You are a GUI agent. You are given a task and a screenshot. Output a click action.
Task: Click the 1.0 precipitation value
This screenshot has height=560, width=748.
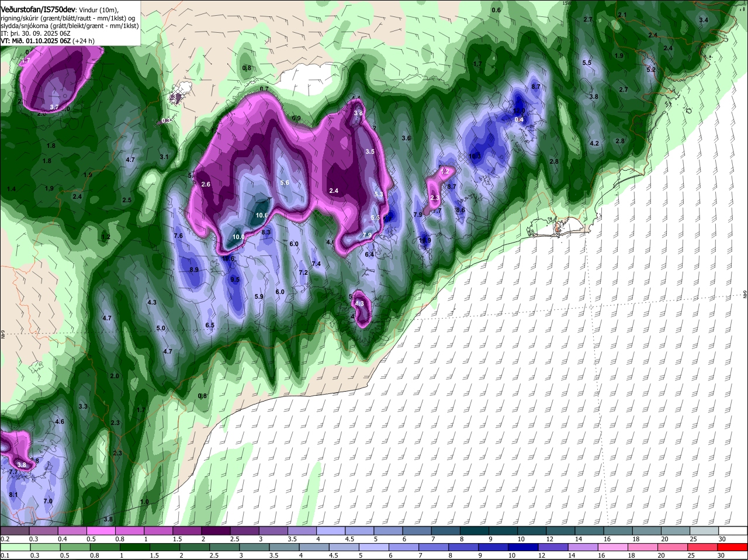point(144,502)
